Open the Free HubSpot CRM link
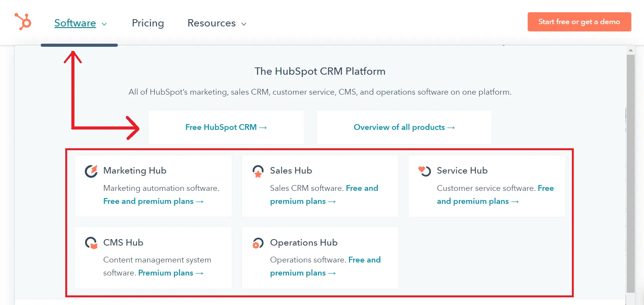The height and width of the screenshot is (305, 644). tap(226, 127)
